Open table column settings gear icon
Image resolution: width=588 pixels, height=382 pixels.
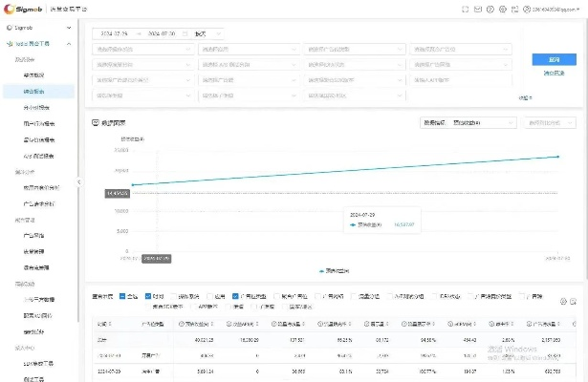click(561, 301)
